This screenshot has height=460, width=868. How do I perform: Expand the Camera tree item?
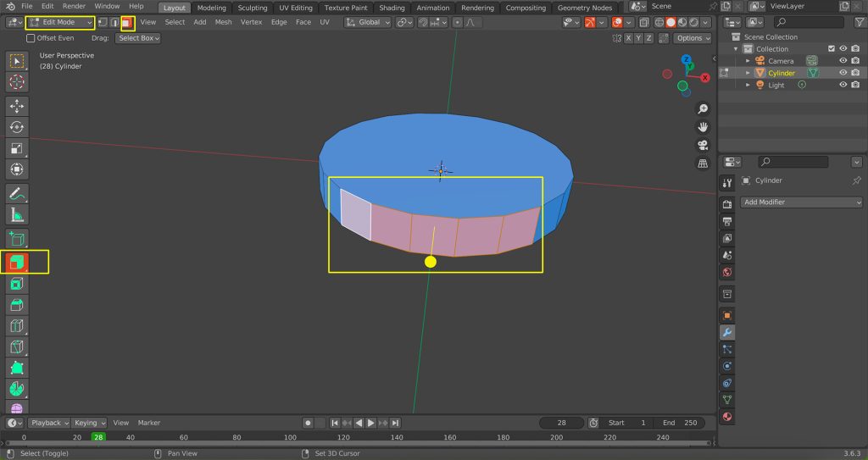coord(748,61)
